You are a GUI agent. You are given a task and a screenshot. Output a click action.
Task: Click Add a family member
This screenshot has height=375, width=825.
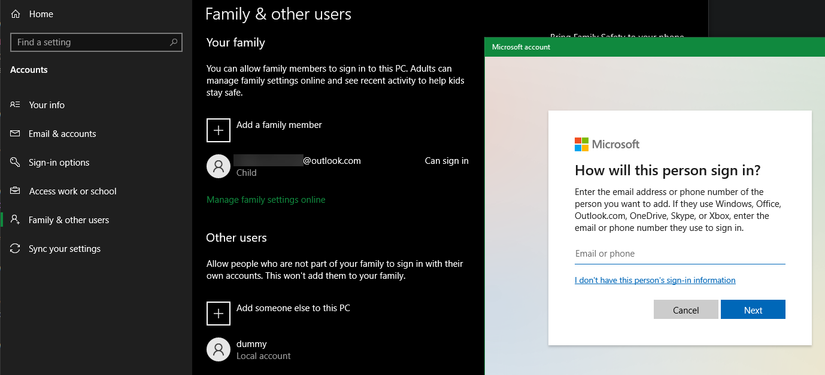(x=279, y=125)
